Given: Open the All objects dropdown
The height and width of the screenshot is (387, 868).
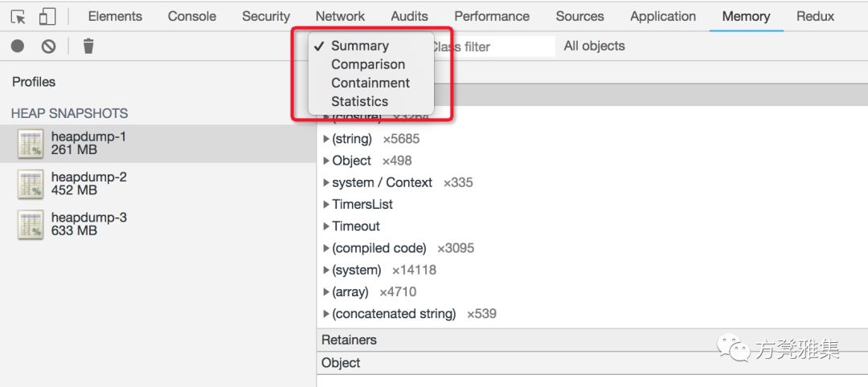Looking at the screenshot, I should 594,46.
